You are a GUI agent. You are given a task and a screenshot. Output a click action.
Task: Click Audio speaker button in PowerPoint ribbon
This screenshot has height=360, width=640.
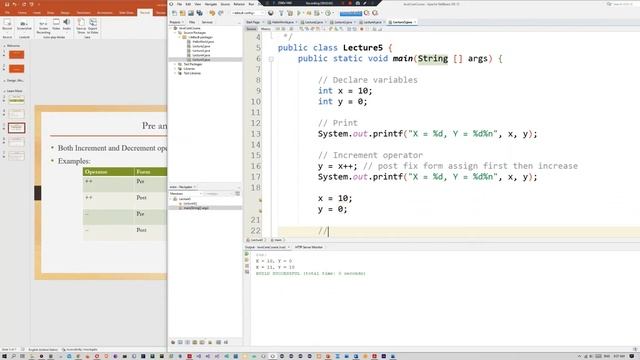point(67,24)
